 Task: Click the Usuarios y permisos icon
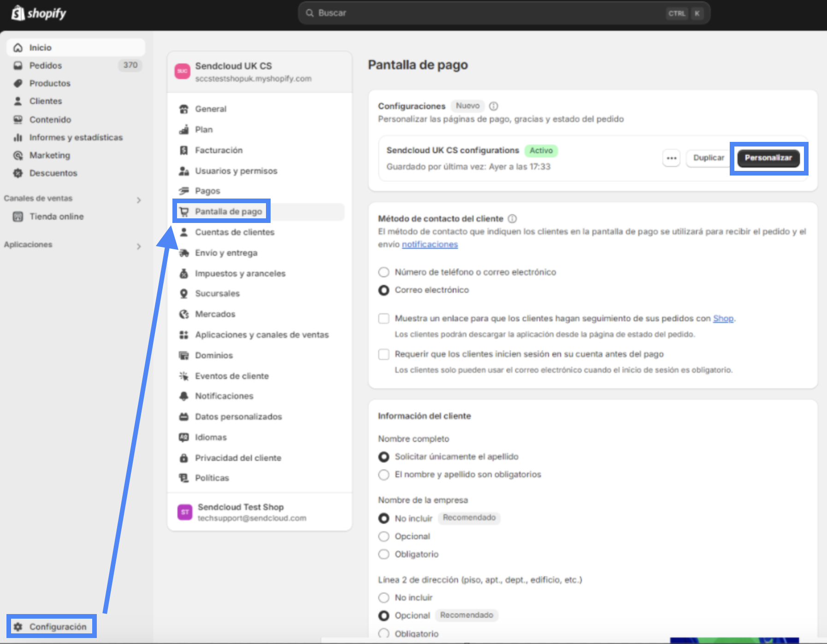(184, 171)
